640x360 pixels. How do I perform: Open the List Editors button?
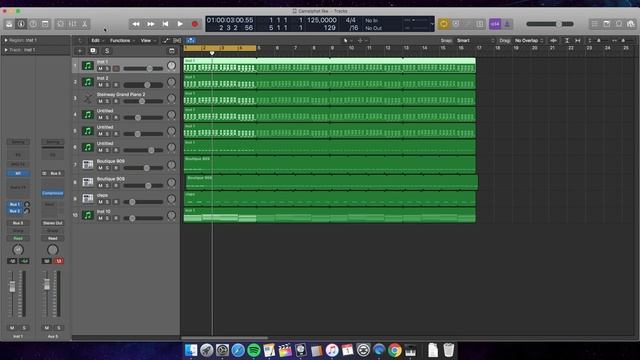tap(595, 24)
